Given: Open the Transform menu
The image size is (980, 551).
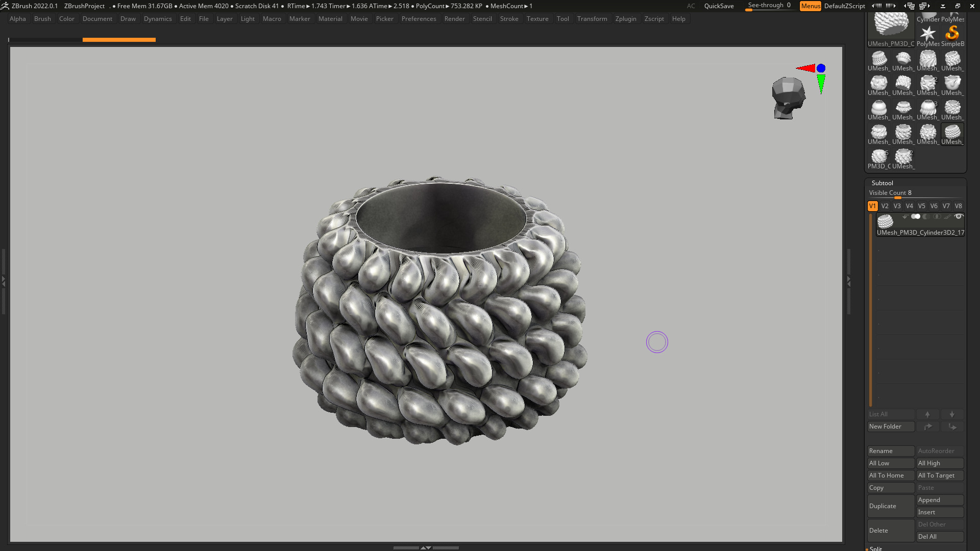Looking at the screenshot, I should click(x=592, y=19).
